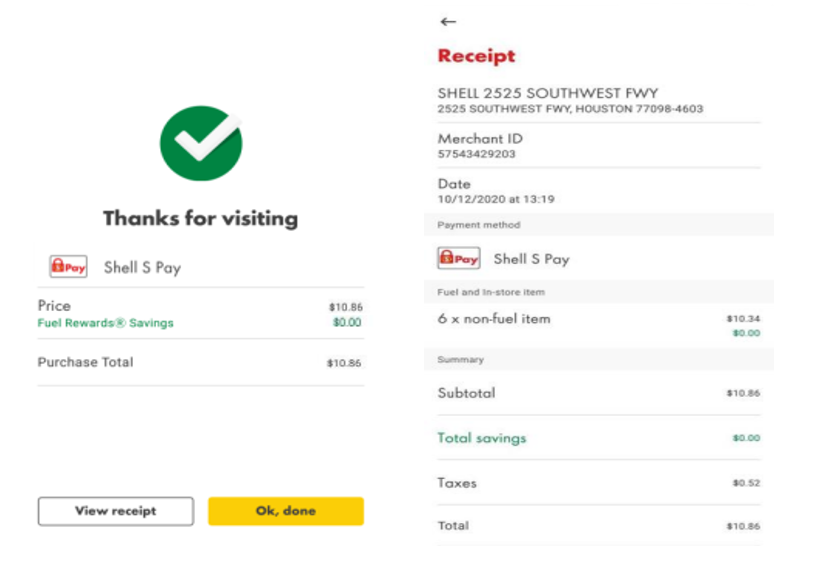Tap the Thanks for visiting heading
The height and width of the screenshot is (571, 826).
tap(201, 218)
